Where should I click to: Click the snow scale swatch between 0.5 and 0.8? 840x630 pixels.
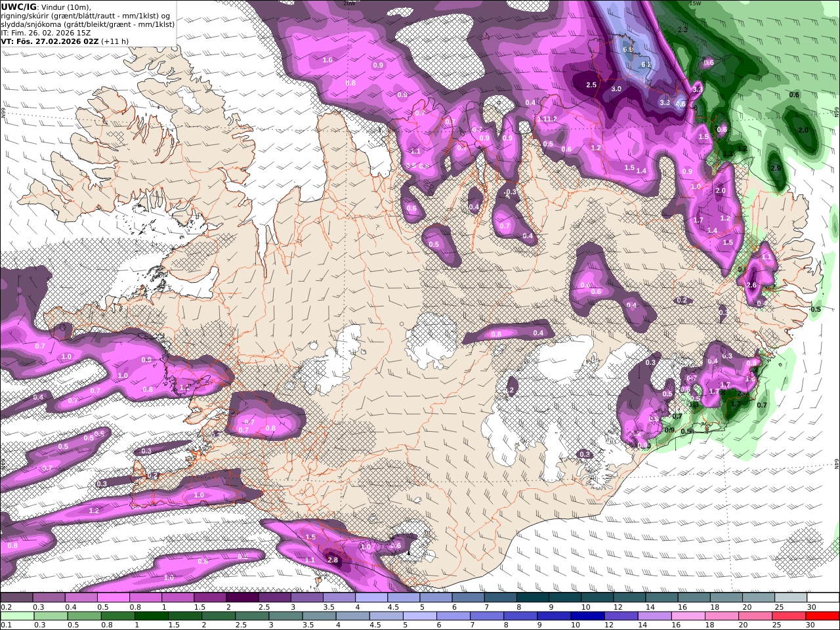point(113,598)
